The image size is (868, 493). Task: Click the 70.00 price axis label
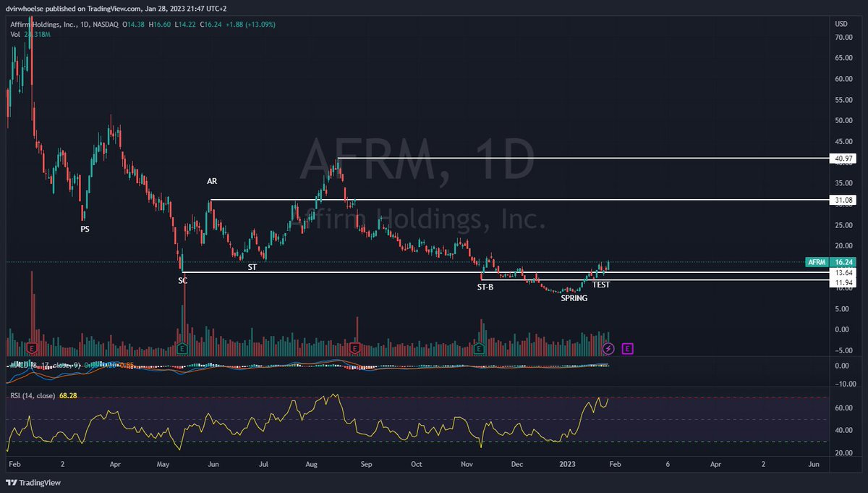[843, 37]
